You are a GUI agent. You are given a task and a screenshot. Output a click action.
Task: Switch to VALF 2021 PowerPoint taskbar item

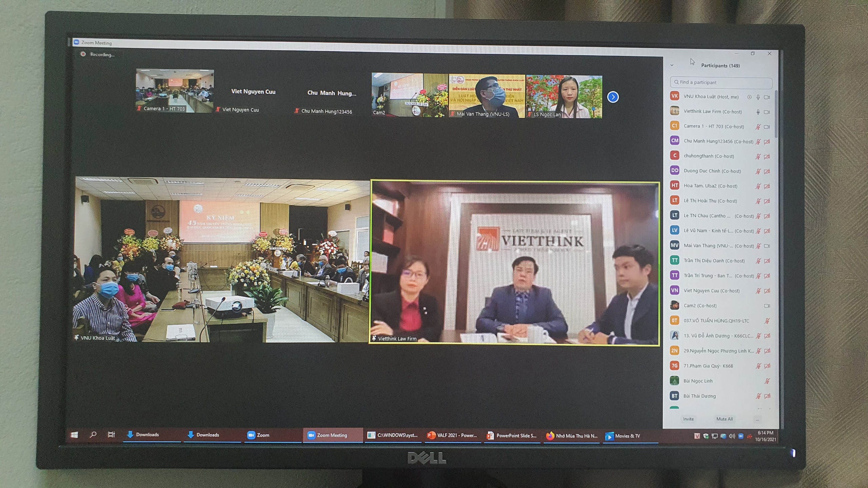[452, 435]
